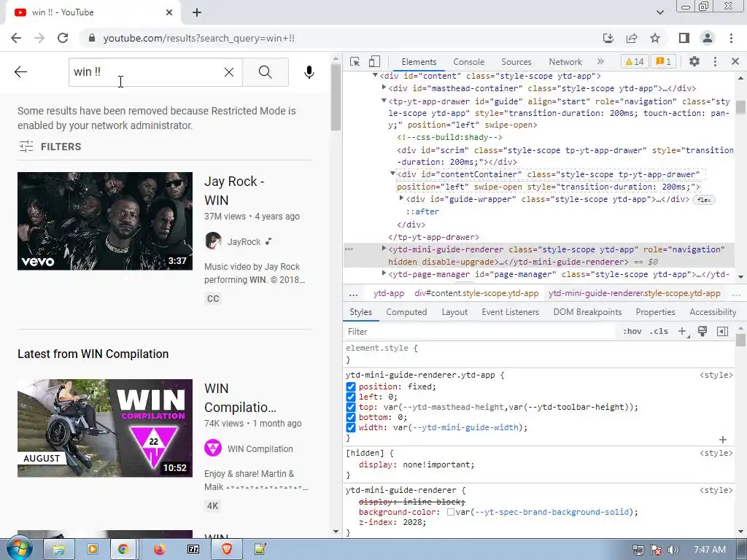The width and height of the screenshot is (747, 560).
Task: Toggle the device toolbar icon
Action: coord(374,61)
